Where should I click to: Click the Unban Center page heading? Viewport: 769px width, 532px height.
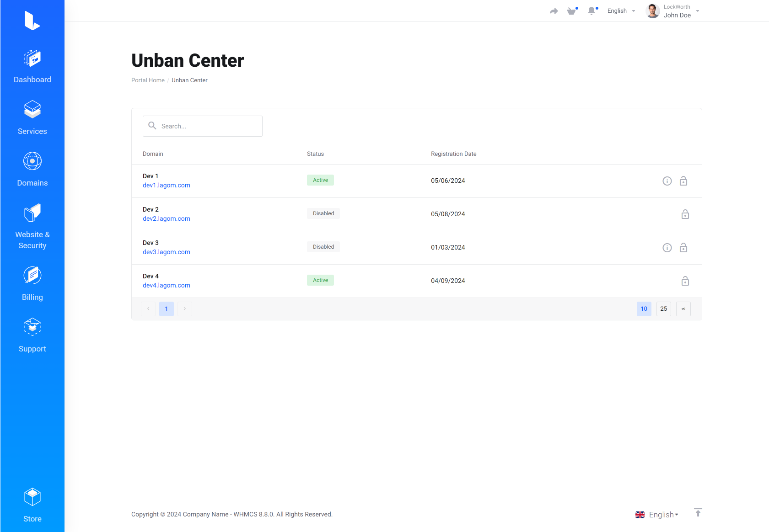(x=188, y=60)
